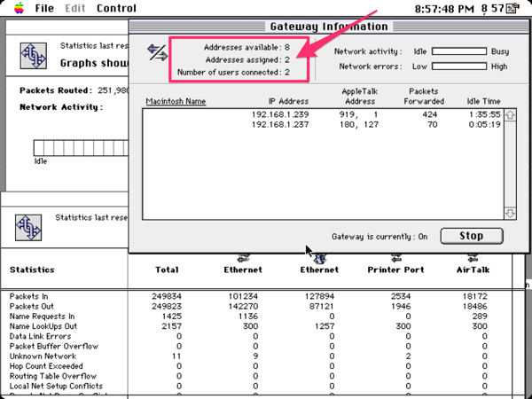Click the AirTalk Packets In value 18172
Screen dimensions: 532x399
point(475,296)
